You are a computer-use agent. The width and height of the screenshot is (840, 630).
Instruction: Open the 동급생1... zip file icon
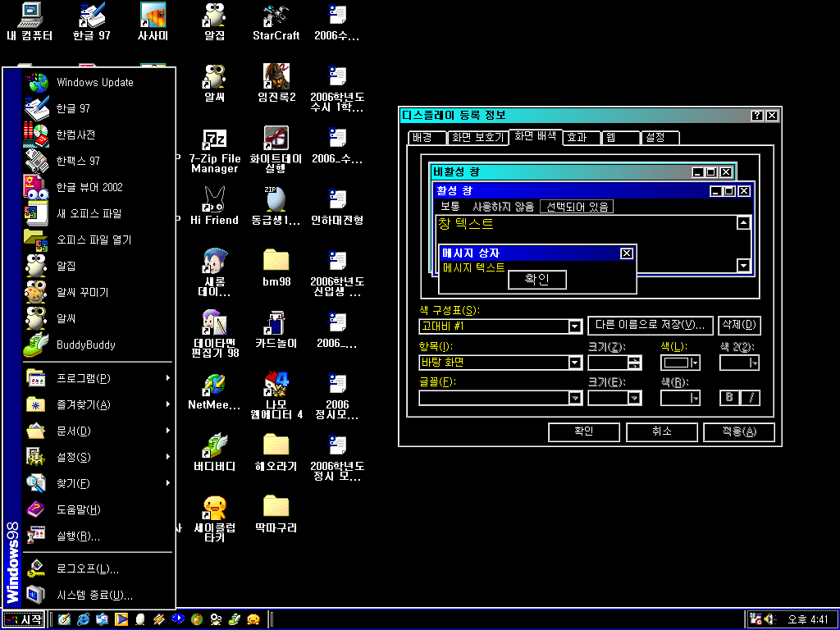(x=276, y=206)
